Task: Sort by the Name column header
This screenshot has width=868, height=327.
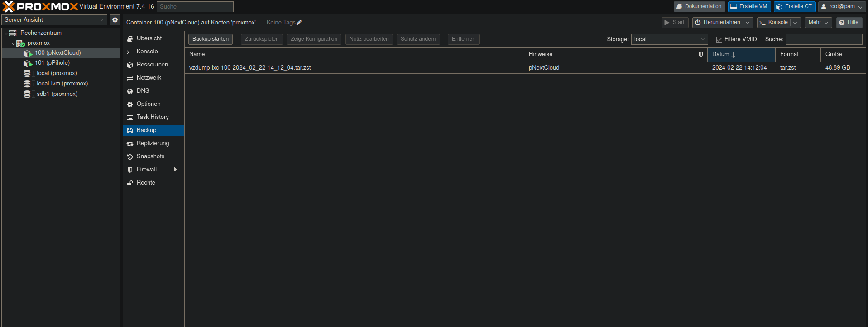Action: tap(354, 54)
